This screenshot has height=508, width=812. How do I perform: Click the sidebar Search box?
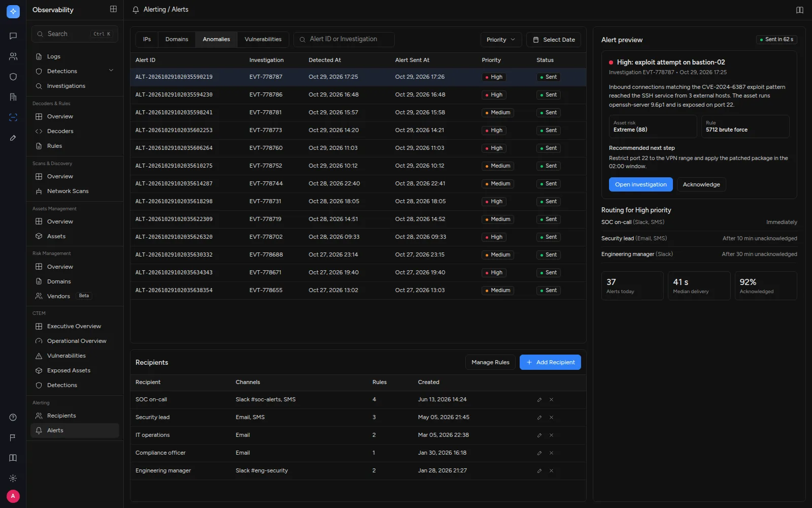pyautogui.click(x=75, y=34)
